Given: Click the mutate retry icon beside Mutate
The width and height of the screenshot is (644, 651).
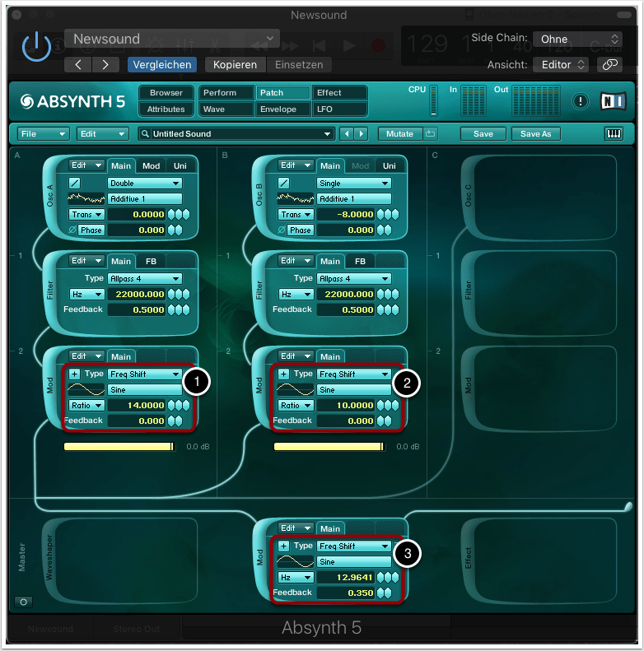Looking at the screenshot, I should (431, 133).
